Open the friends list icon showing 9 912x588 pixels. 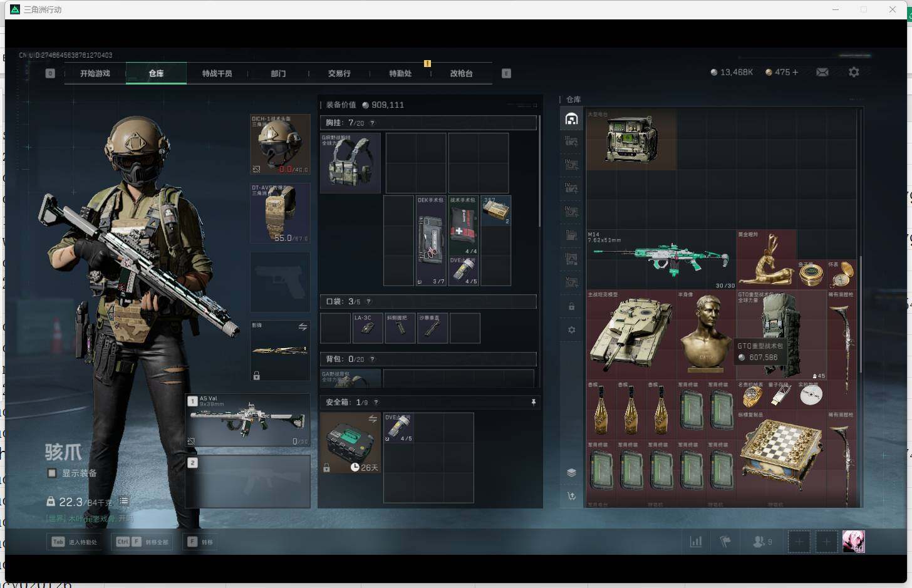click(762, 542)
